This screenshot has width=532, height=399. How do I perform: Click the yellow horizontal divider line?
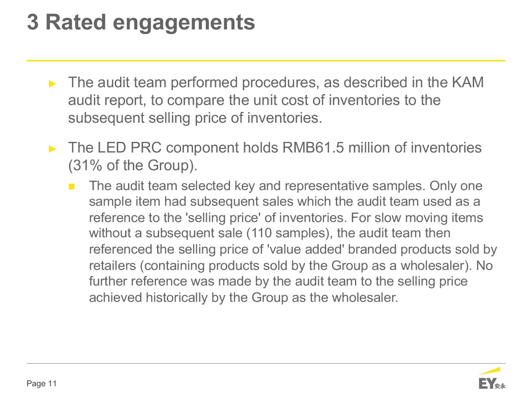point(266,61)
